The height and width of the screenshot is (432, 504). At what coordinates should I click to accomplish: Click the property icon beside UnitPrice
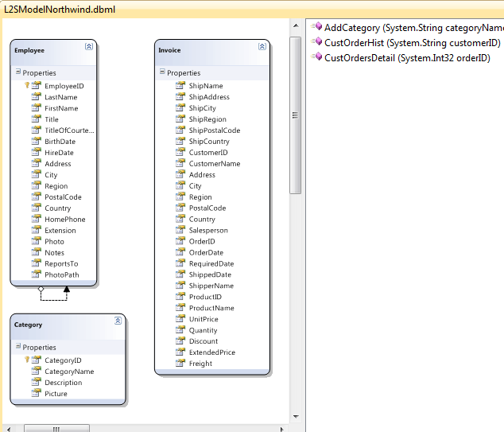pyautogui.click(x=180, y=318)
